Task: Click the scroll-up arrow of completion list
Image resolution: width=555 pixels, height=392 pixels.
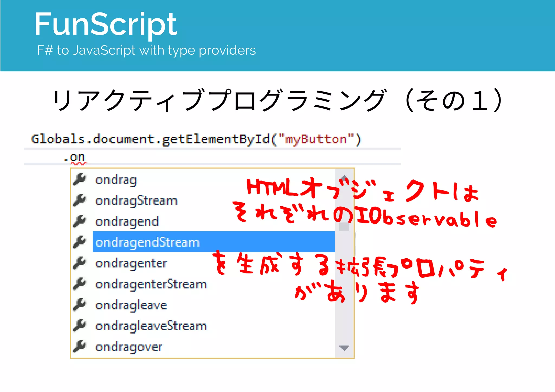Action: click(x=344, y=178)
